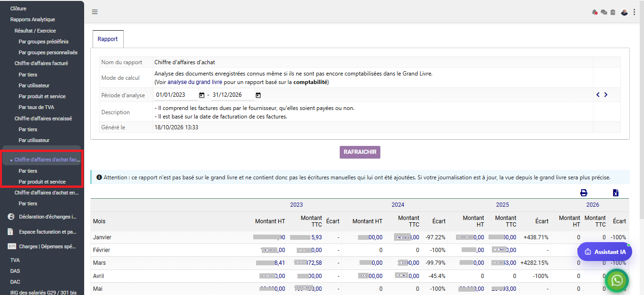Open the chat messages icon

coord(604,12)
